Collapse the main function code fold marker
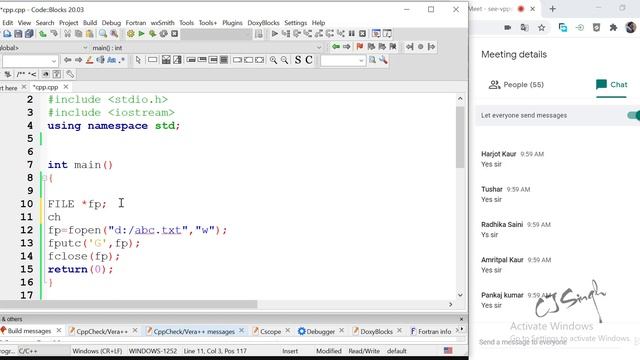The width and height of the screenshot is (640, 360). pyautogui.click(x=44, y=178)
